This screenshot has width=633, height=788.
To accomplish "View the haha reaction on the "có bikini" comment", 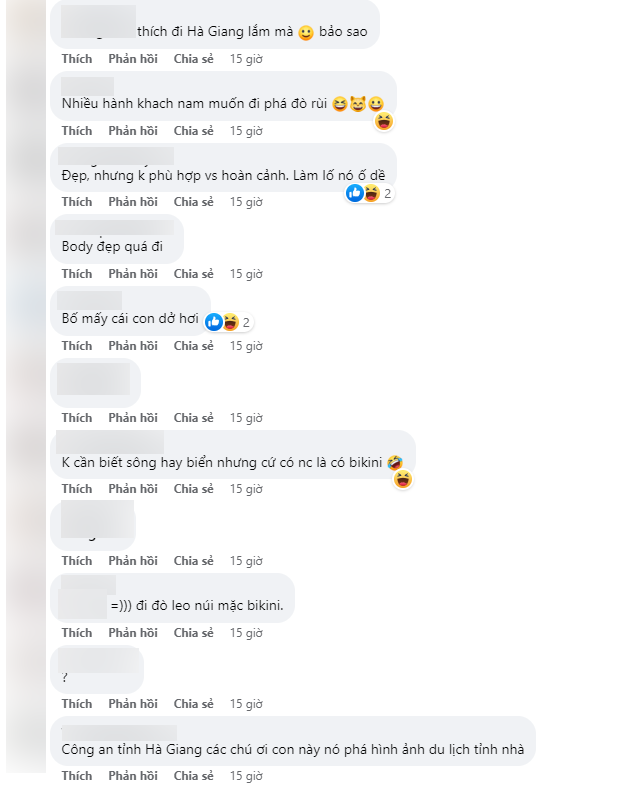I will (x=403, y=480).
